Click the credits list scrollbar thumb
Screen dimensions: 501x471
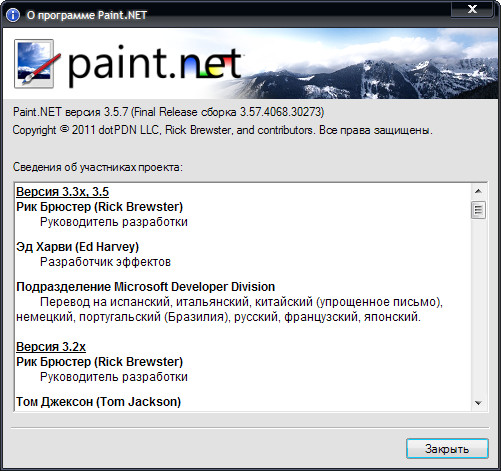tap(478, 210)
